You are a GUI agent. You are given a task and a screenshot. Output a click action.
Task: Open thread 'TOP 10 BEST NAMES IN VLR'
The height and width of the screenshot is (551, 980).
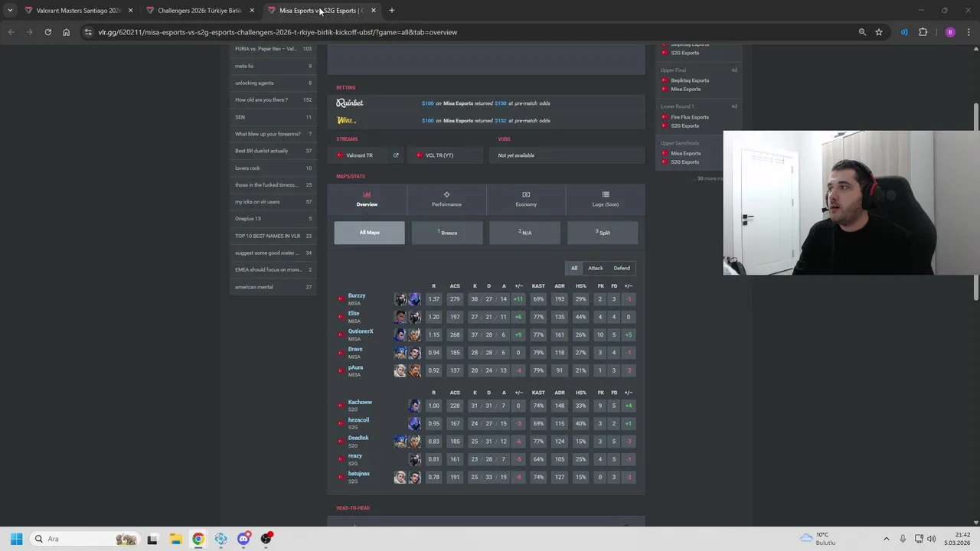pos(273,236)
